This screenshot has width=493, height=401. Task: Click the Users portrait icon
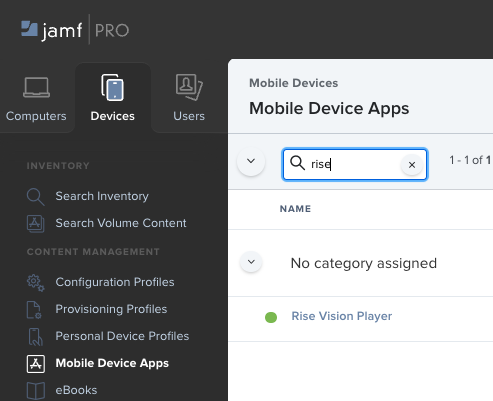[189, 87]
